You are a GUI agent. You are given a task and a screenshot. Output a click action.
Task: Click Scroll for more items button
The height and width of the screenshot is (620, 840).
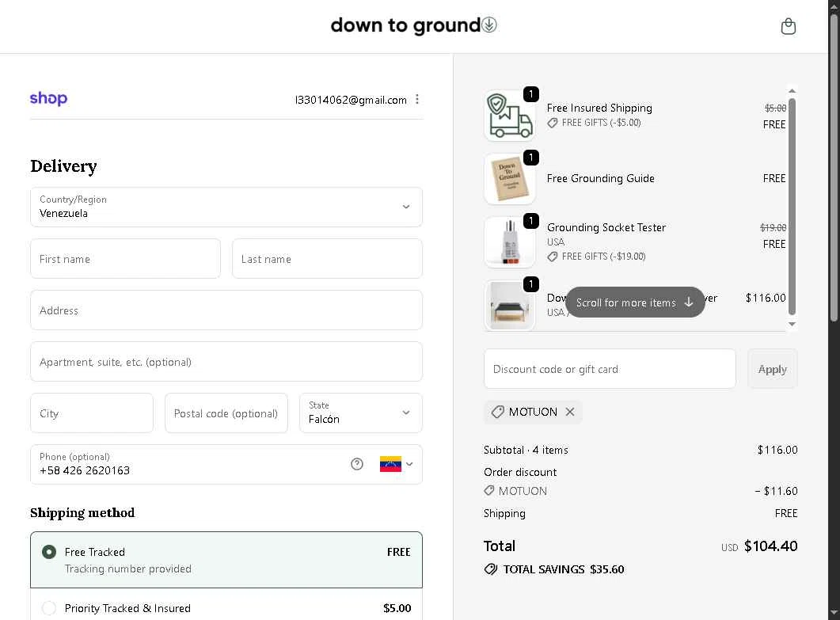coord(635,302)
